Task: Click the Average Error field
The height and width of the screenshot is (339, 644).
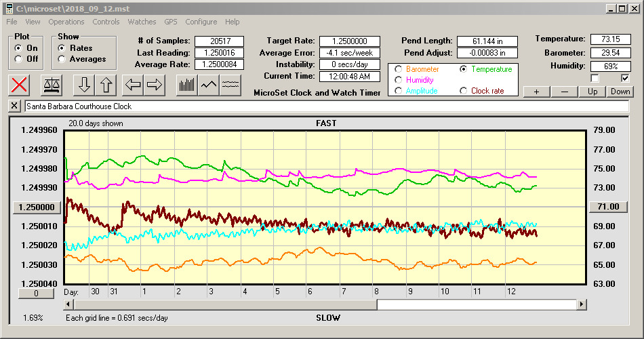Action: [350, 53]
